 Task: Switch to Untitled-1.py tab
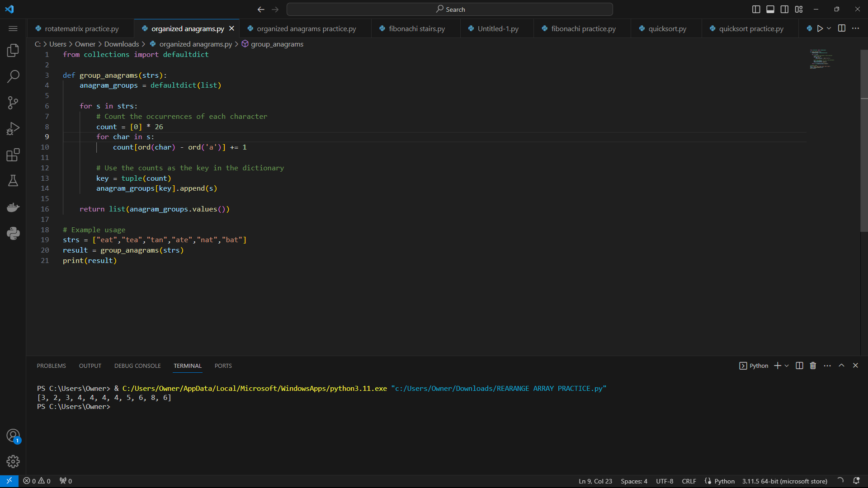498,28
